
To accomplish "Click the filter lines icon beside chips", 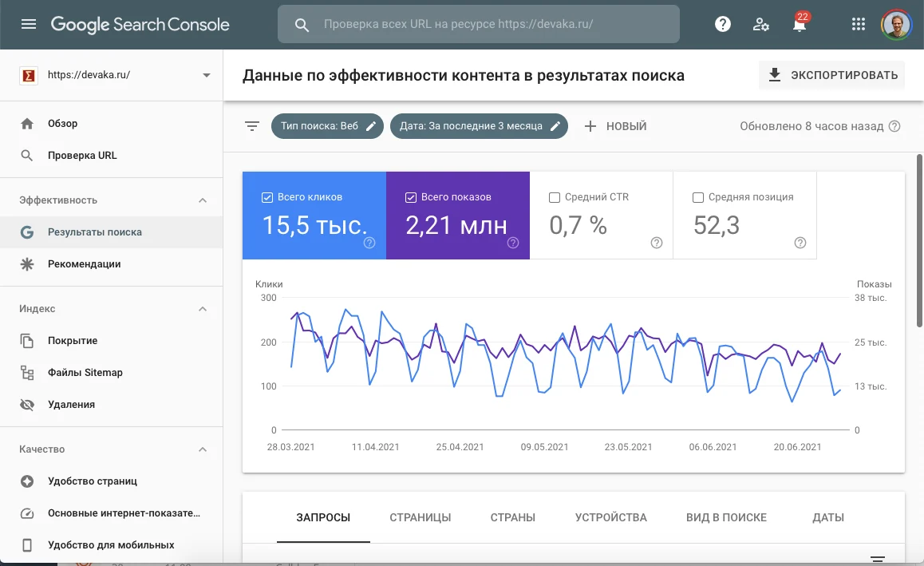I will pyautogui.click(x=252, y=126).
